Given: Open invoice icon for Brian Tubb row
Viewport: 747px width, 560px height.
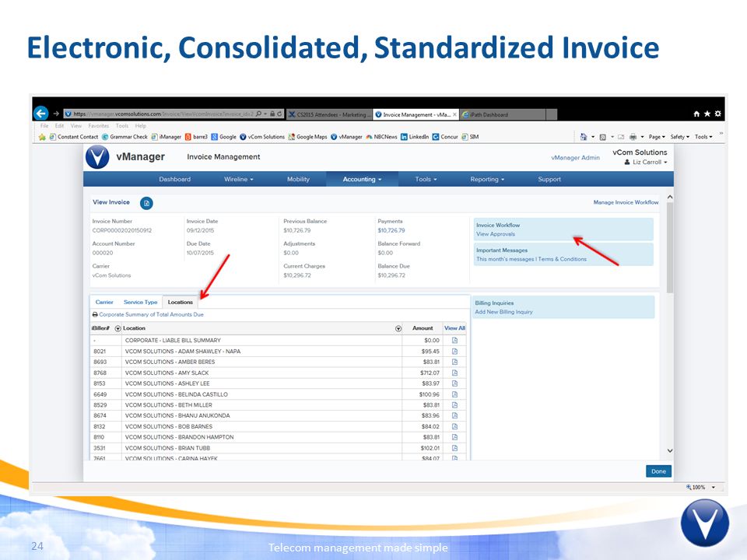Looking at the screenshot, I should pyautogui.click(x=454, y=448).
